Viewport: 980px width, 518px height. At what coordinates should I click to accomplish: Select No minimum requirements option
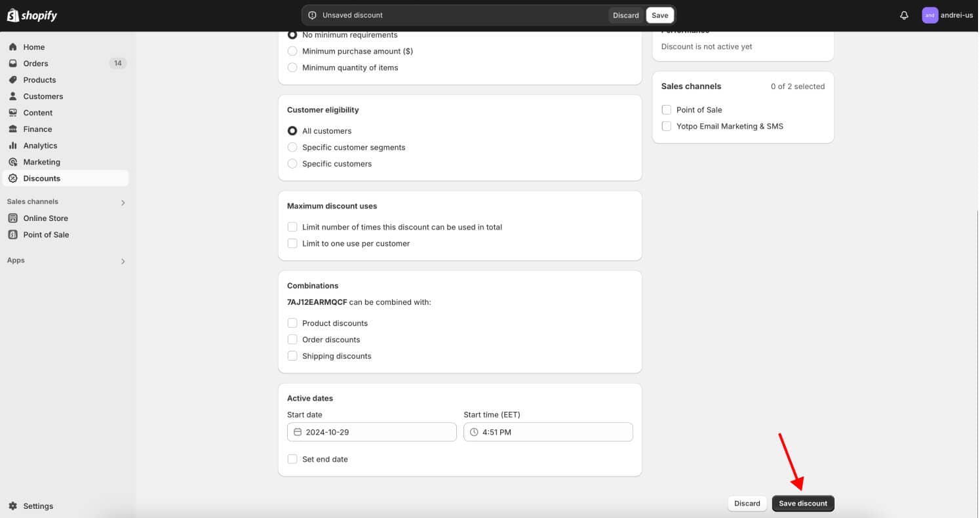pyautogui.click(x=292, y=35)
